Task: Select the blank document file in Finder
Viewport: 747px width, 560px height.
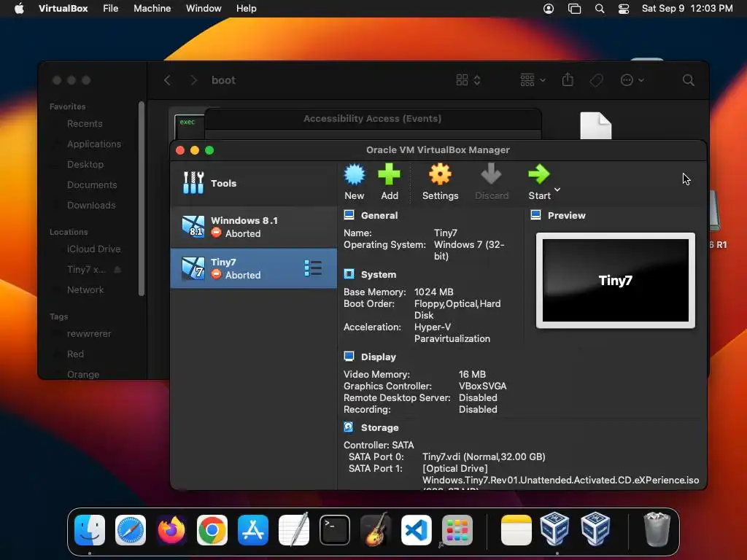Action: click(595, 125)
